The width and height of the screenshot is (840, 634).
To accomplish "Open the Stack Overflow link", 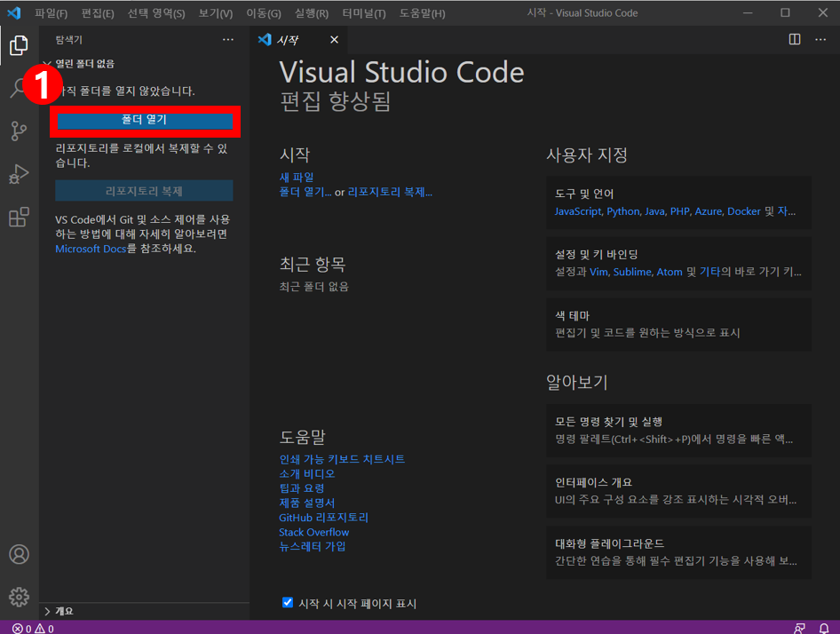I will (314, 532).
